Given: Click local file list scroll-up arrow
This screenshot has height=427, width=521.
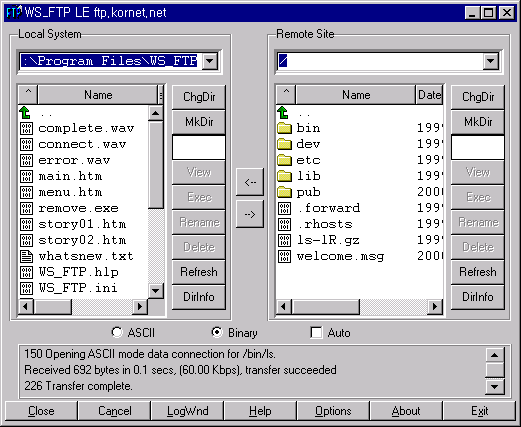Looking at the screenshot, I should (x=156, y=113).
